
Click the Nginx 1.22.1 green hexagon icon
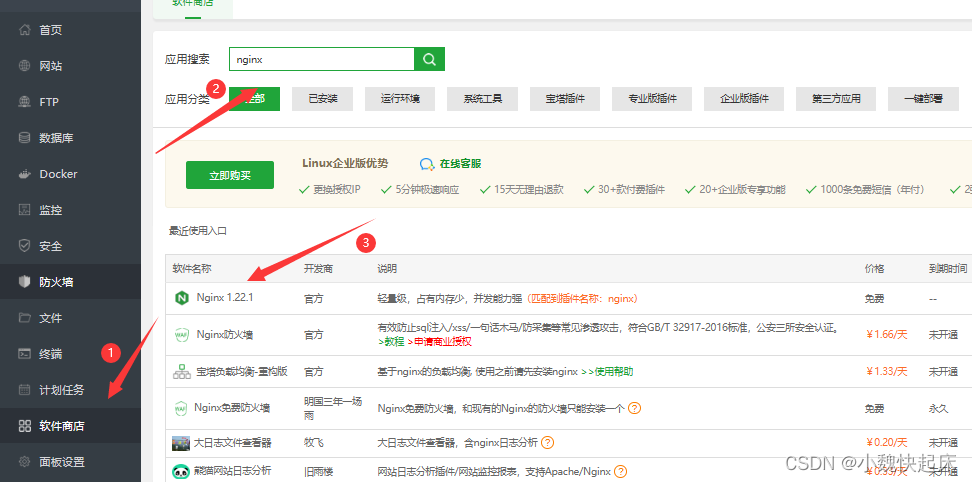point(182,298)
